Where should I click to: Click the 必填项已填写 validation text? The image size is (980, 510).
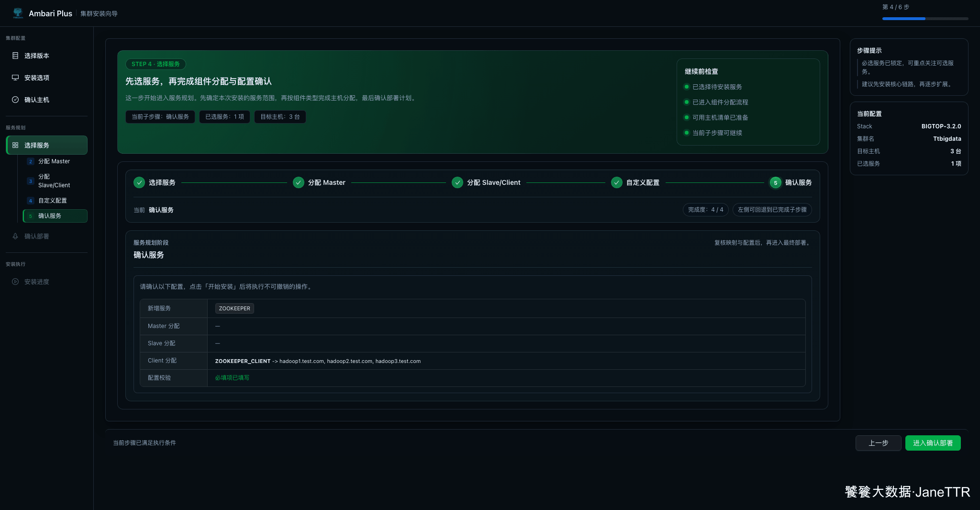tap(232, 378)
